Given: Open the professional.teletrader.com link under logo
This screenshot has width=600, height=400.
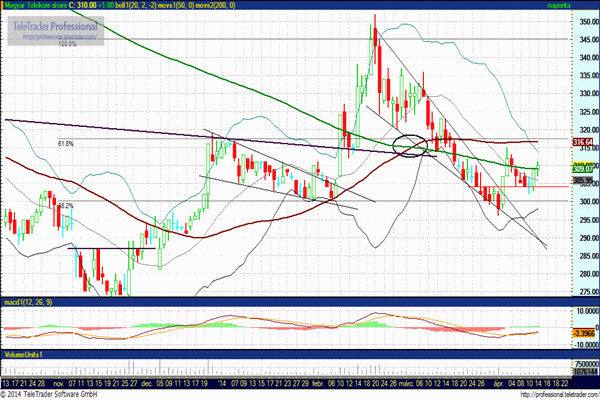Looking at the screenshot, I should click(59, 37).
